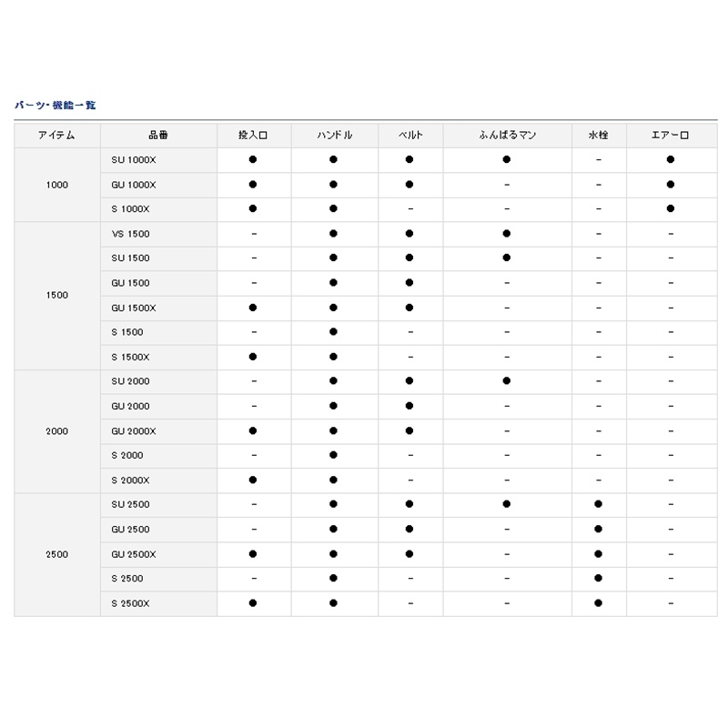Viewport: 728px width, 728px height.
Task: Click the ベルト dot in GU 2000X row
Action: click(409, 430)
